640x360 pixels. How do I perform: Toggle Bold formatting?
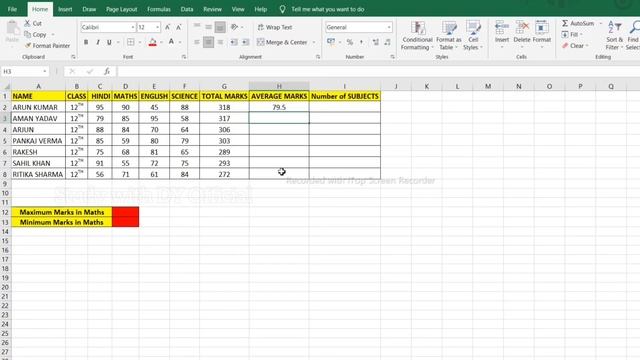[x=86, y=42]
